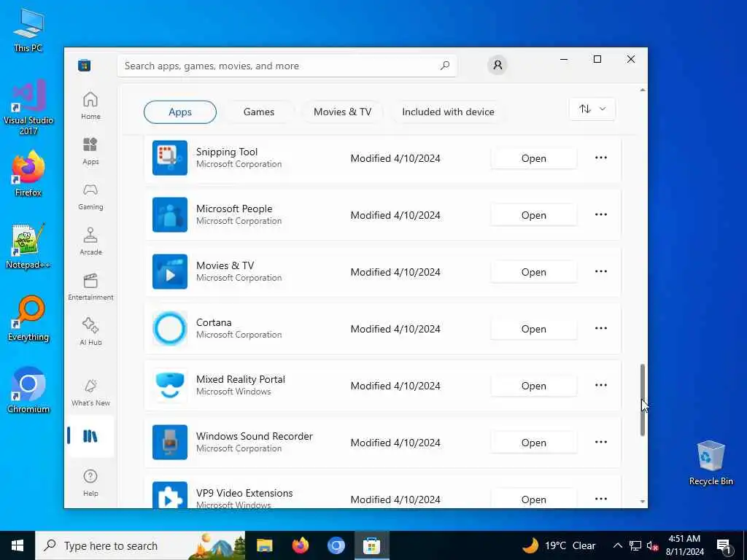Screen dimensions: 747x560
Task: Select the Everything desktop shortcut
Action: tap(28, 319)
